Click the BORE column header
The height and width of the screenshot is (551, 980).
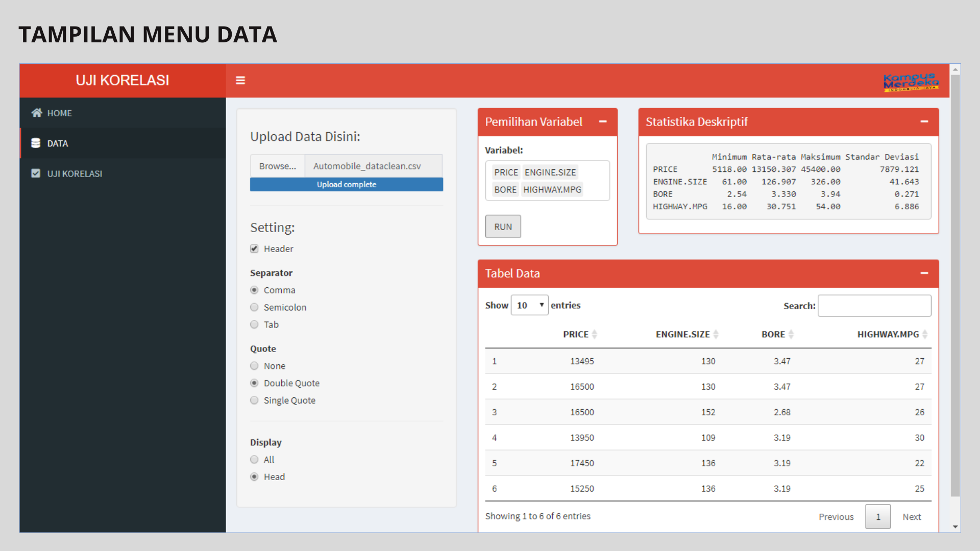(773, 335)
